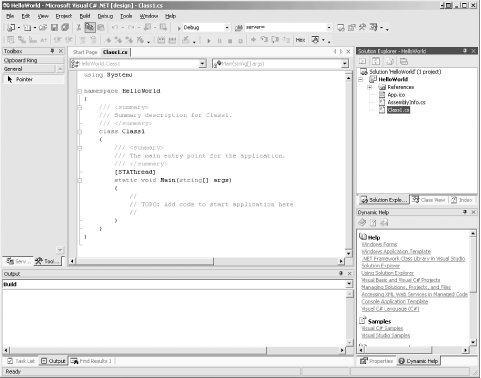This screenshot has height=378, width=481.
Task: Click the Save All icon
Action: point(65,27)
